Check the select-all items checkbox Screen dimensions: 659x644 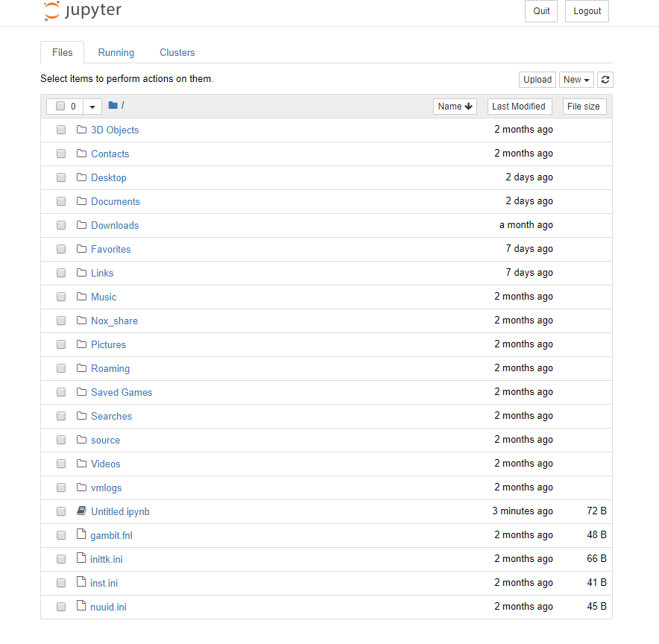(x=60, y=107)
